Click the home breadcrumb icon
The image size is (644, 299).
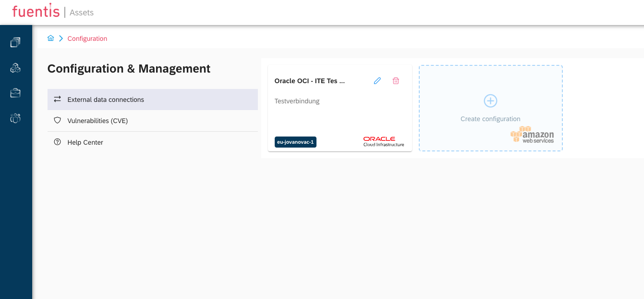coord(50,38)
